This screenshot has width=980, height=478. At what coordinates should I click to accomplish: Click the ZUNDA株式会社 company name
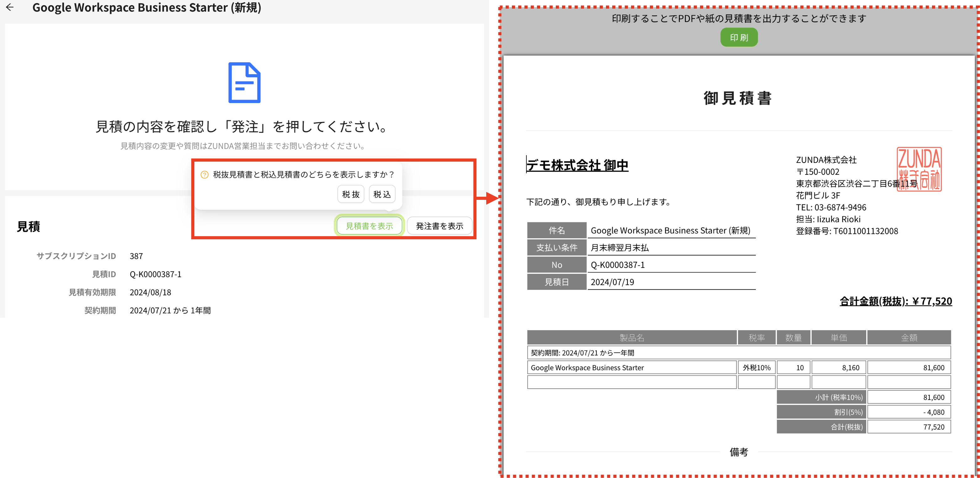click(x=826, y=160)
